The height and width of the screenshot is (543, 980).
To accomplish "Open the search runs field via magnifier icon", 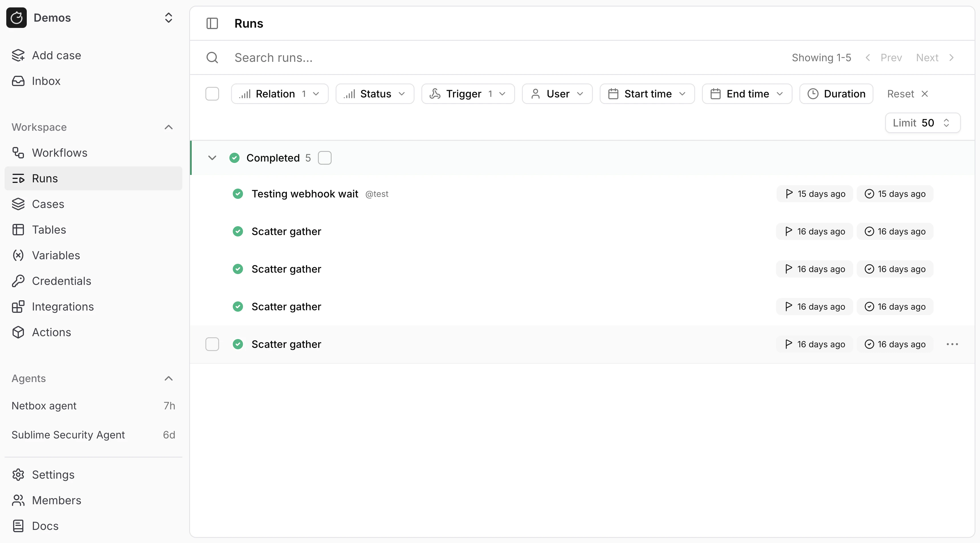I will tap(212, 58).
